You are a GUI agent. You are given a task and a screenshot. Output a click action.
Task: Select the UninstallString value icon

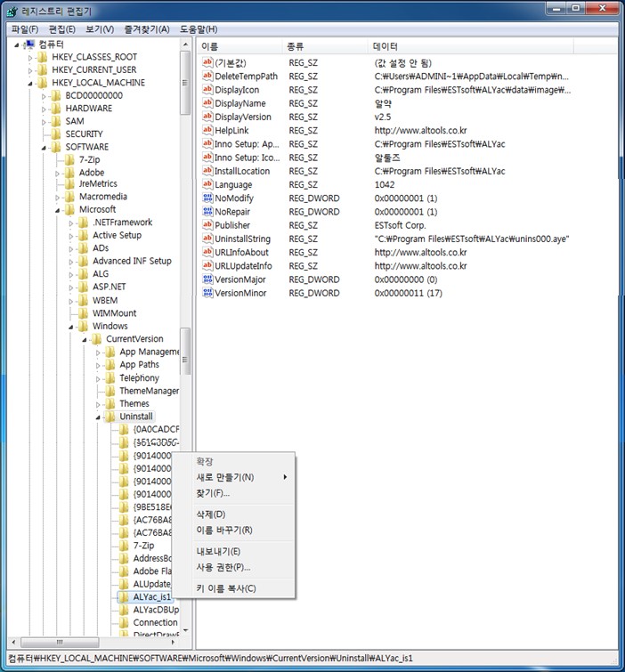pyautogui.click(x=207, y=239)
